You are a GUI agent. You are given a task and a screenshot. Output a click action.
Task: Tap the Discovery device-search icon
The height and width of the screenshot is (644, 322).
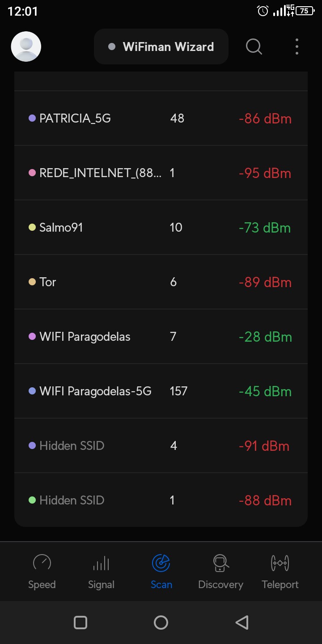click(x=220, y=563)
